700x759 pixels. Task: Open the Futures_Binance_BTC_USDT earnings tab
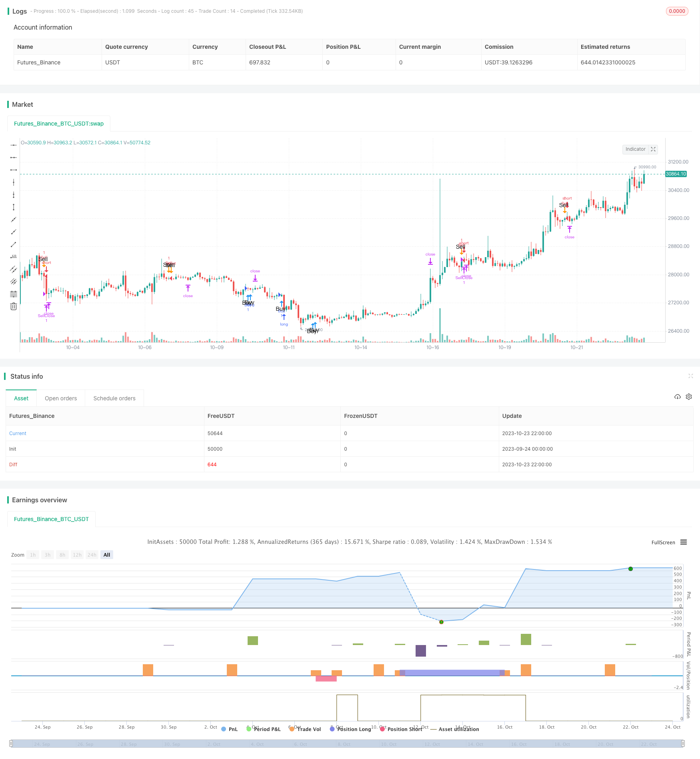(51, 519)
